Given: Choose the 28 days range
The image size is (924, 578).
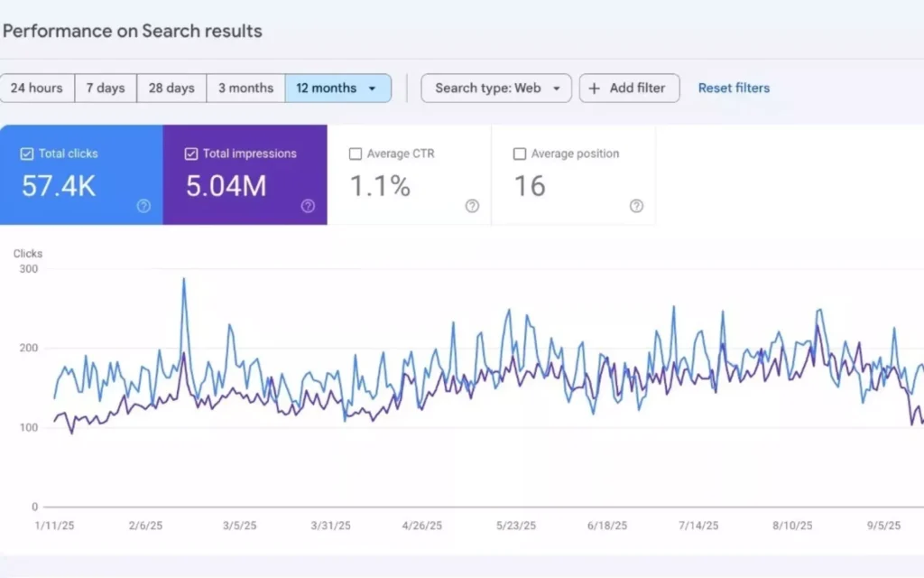Looking at the screenshot, I should tap(171, 89).
